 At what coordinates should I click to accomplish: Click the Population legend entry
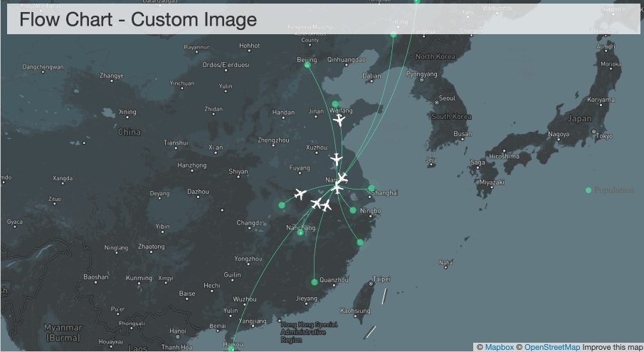pos(613,190)
